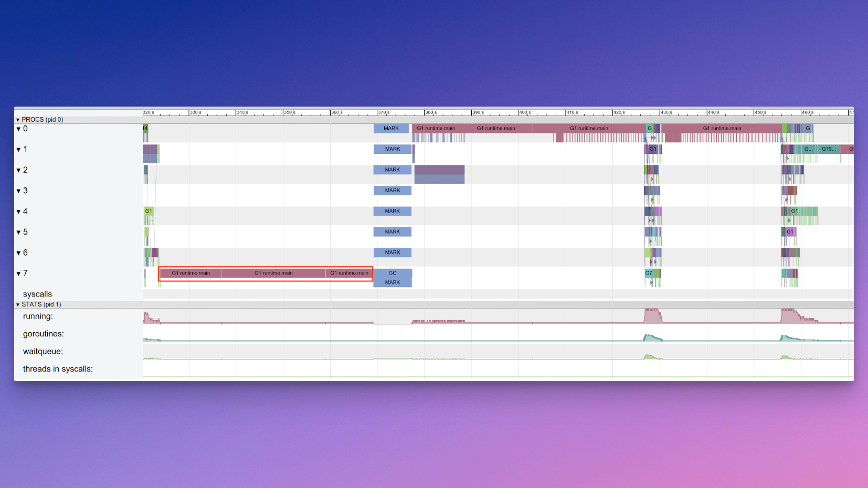Collapse proc 1 row triangle
Viewport: 868px width, 488px height.
18,150
